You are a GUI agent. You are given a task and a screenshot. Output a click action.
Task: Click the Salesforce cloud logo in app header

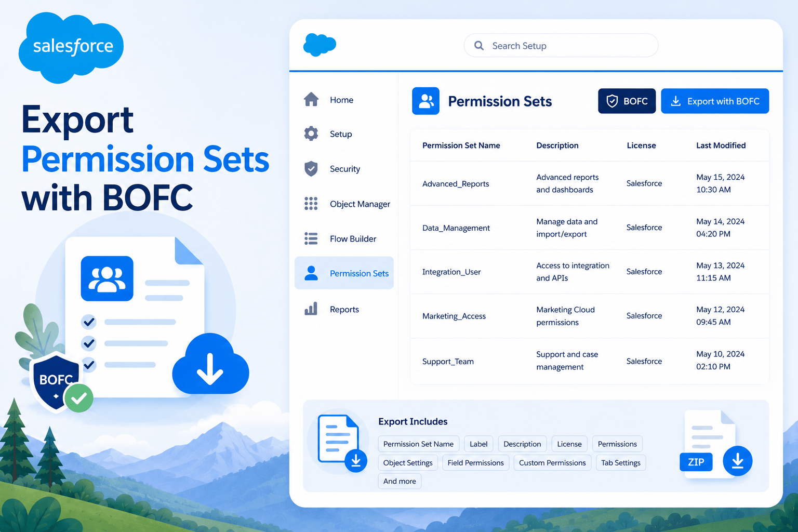coord(320,45)
